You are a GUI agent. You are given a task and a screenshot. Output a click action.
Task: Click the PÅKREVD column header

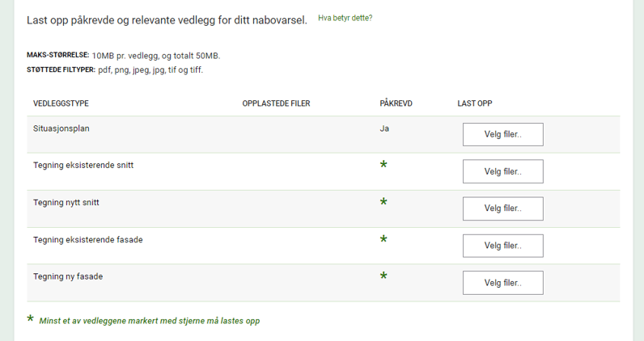click(396, 103)
